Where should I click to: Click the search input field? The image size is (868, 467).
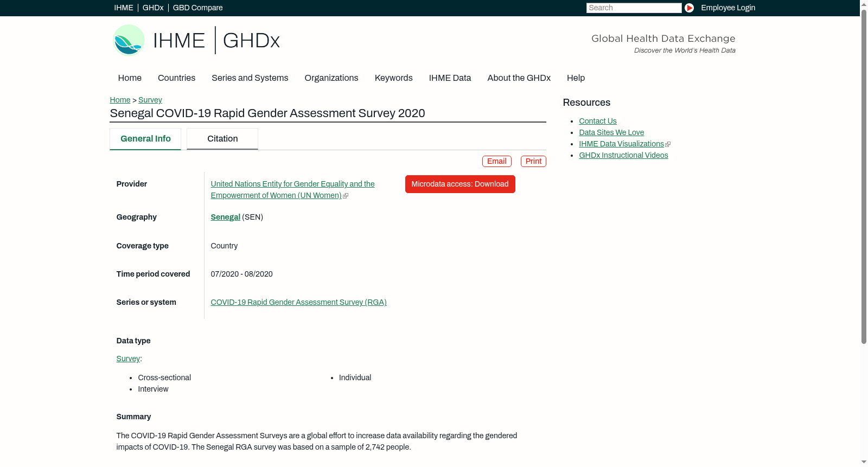click(x=634, y=8)
